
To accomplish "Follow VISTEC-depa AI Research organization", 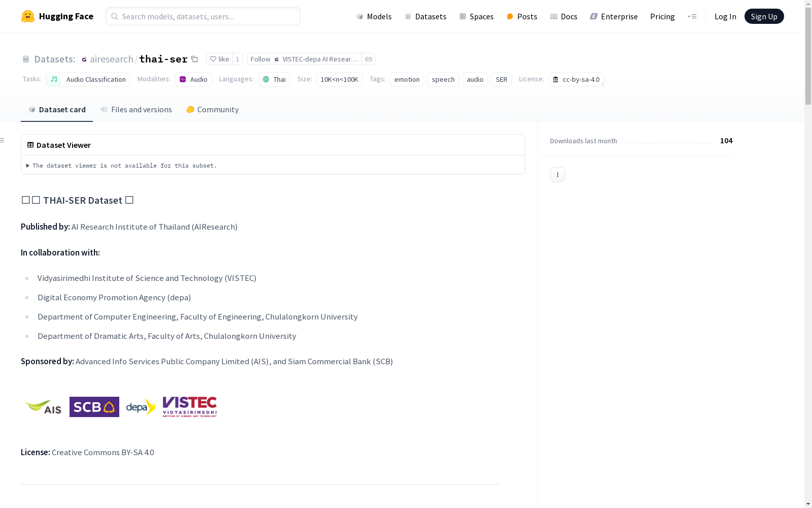I will click(x=304, y=59).
